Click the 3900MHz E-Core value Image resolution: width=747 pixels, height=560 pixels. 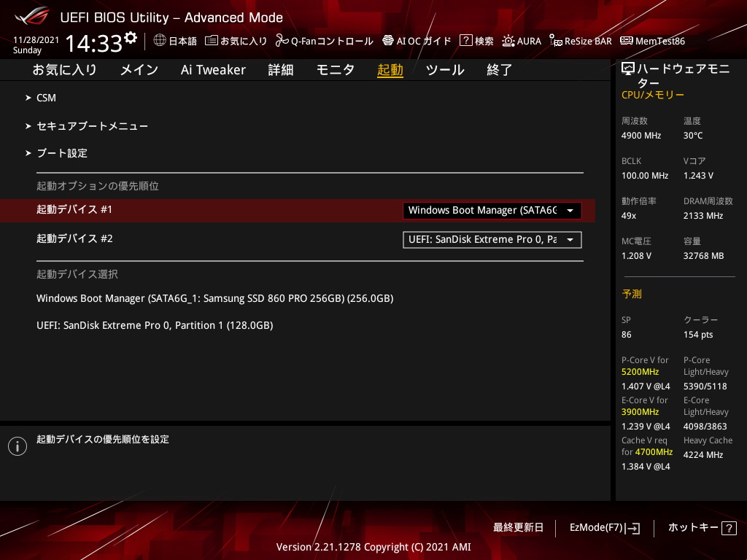640,412
